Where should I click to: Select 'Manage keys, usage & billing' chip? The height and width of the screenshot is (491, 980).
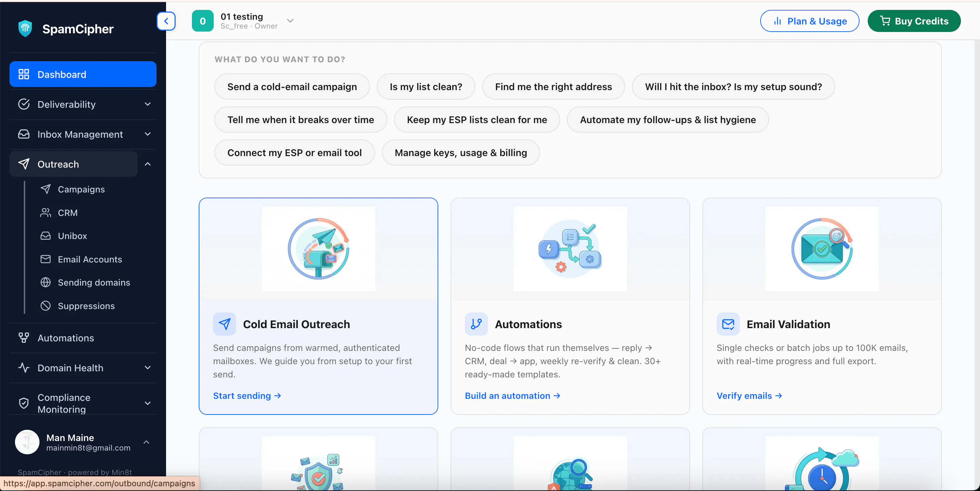461,153
